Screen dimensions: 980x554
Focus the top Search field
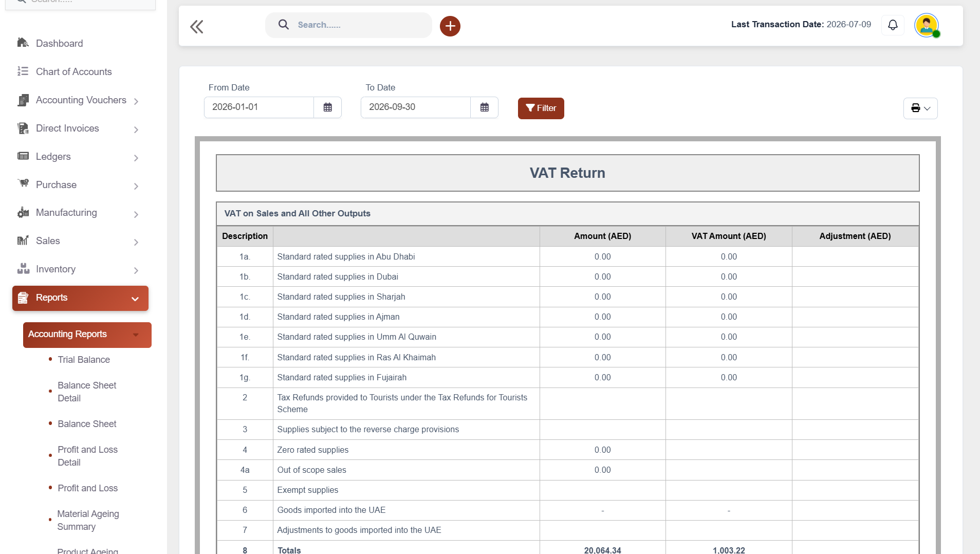(x=348, y=25)
